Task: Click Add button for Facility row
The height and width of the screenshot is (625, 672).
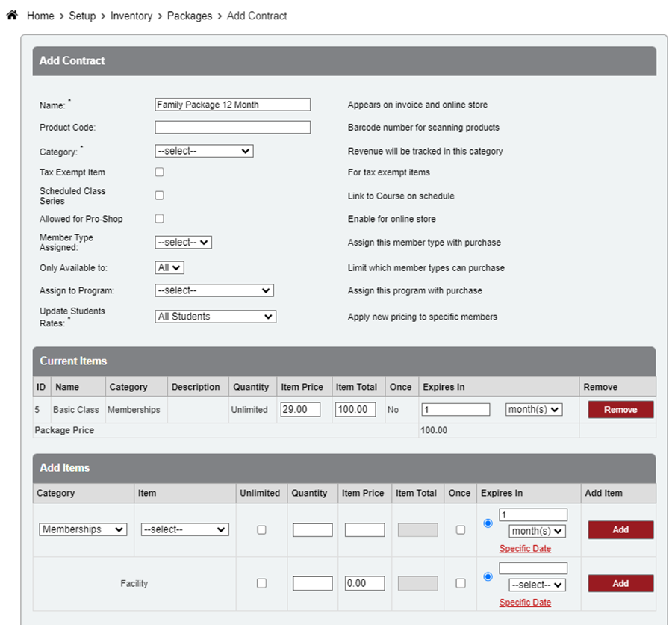Action: point(620,584)
